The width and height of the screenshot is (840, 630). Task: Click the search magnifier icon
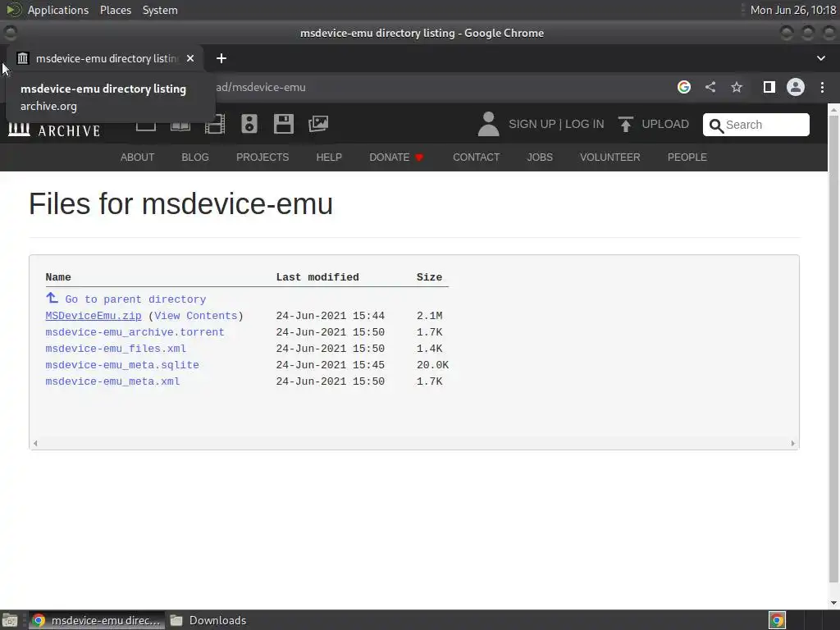tap(715, 126)
